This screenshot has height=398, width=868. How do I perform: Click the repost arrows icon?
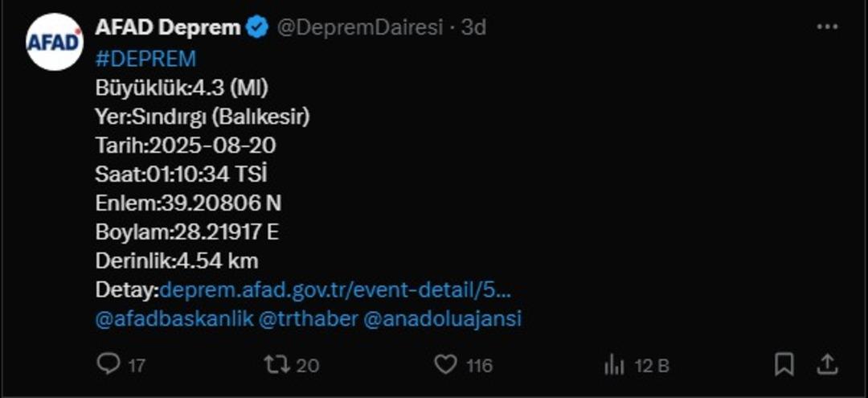[x=276, y=365]
